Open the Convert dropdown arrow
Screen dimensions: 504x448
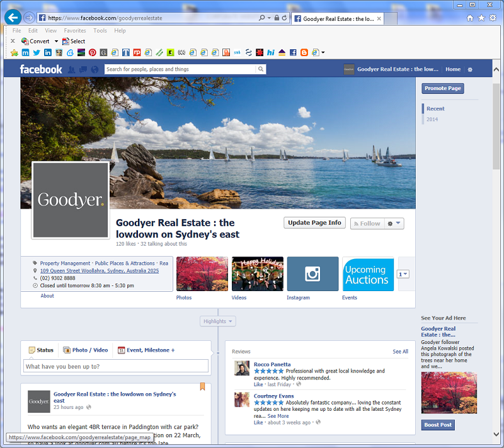tap(56, 41)
